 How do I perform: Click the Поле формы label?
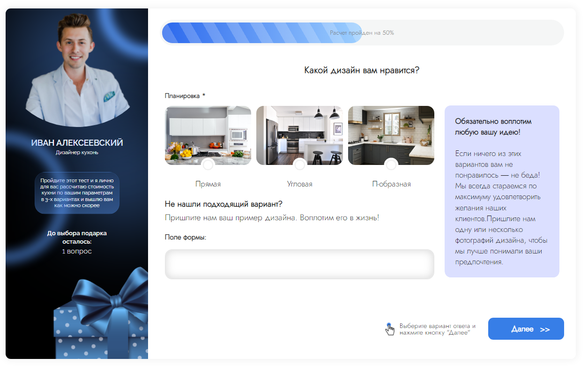point(186,237)
